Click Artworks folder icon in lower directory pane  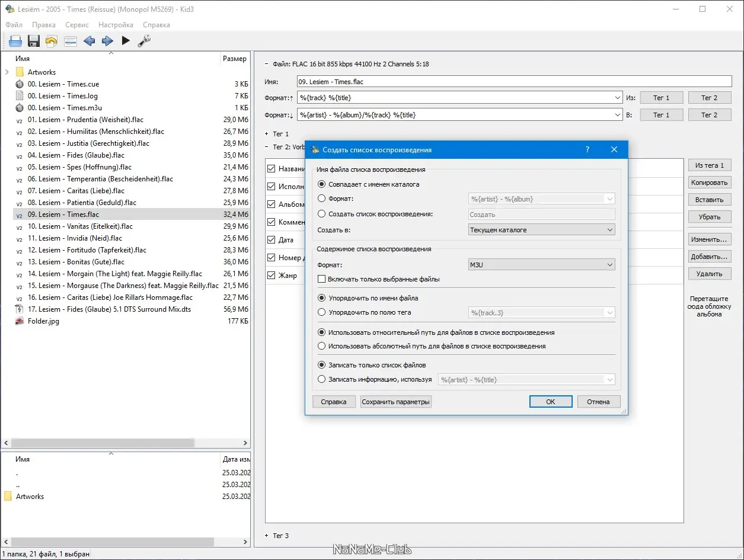[x=8, y=497]
